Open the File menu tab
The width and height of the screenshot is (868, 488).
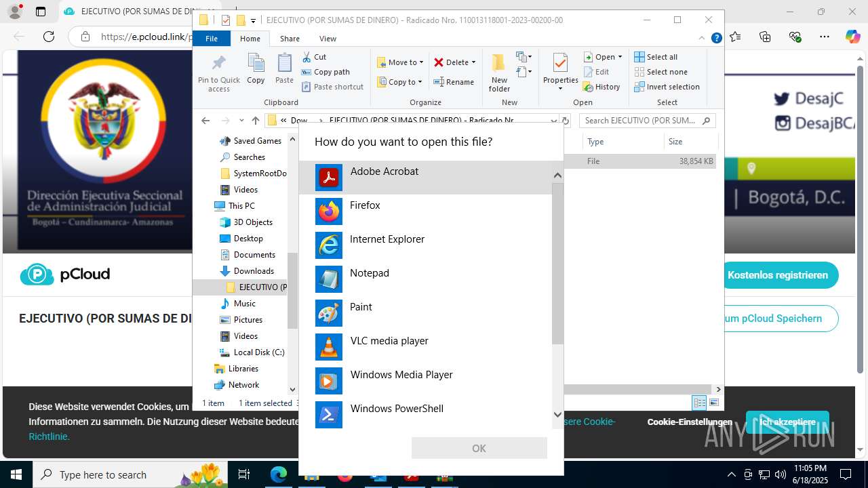click(x=212, y=39)
